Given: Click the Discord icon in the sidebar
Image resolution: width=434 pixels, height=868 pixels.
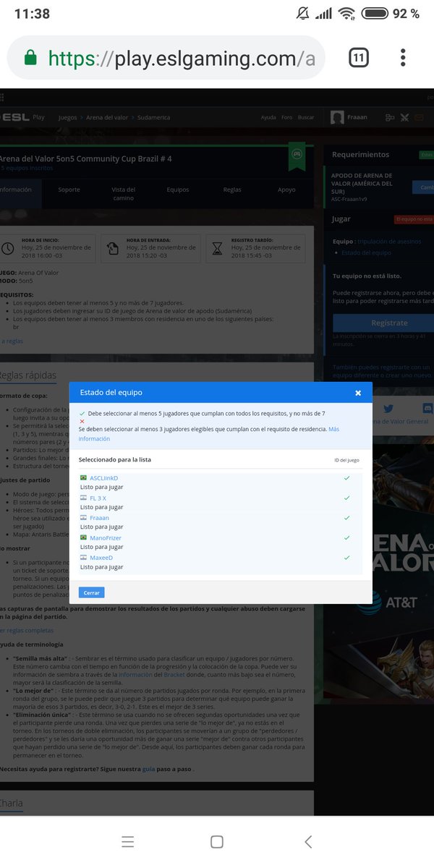Looking at the screenshot, I should [x=427, y=409].
